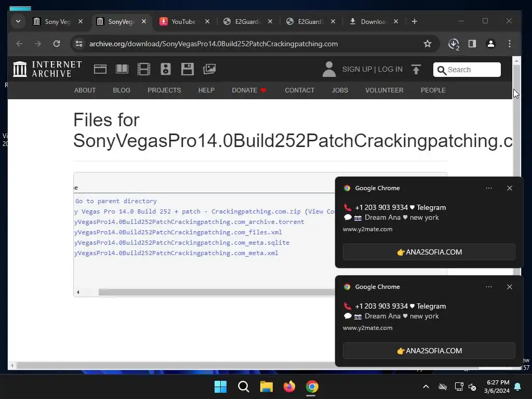Click Go to parent directory link

(116, 201)
